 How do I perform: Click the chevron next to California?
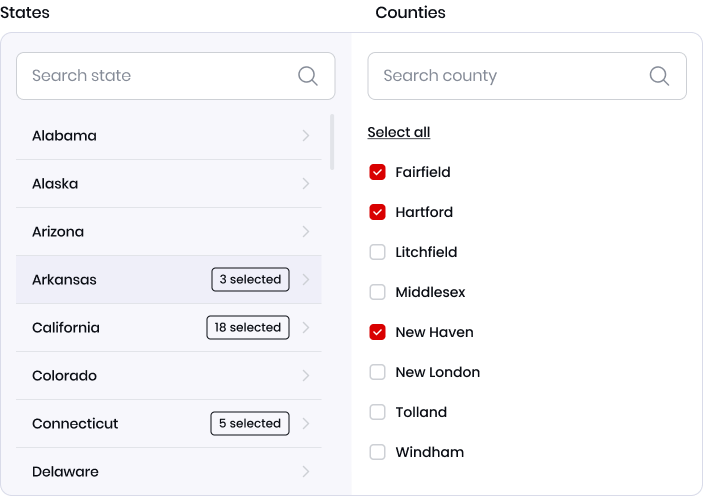[306, 327]
